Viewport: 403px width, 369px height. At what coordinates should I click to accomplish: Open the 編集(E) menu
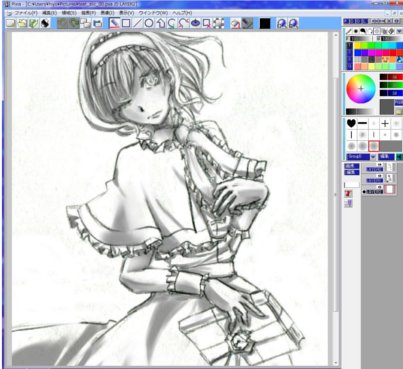point(49,13)
